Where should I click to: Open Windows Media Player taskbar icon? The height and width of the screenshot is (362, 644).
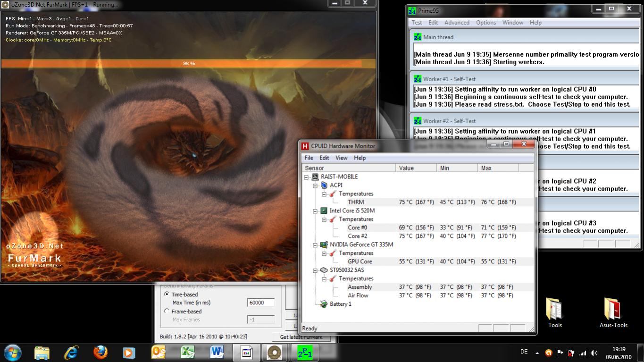pos(128,353)
